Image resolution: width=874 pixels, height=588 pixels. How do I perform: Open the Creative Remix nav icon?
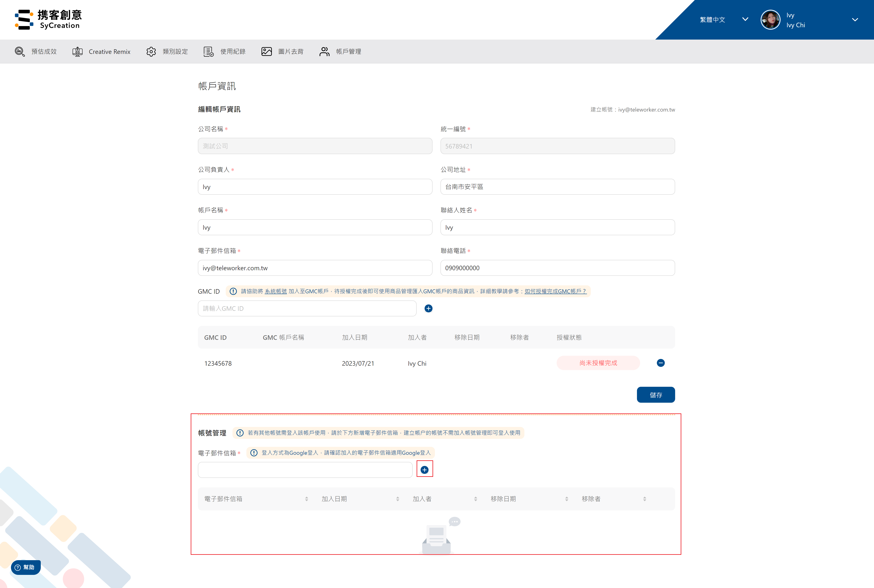[x=77, y=51]
